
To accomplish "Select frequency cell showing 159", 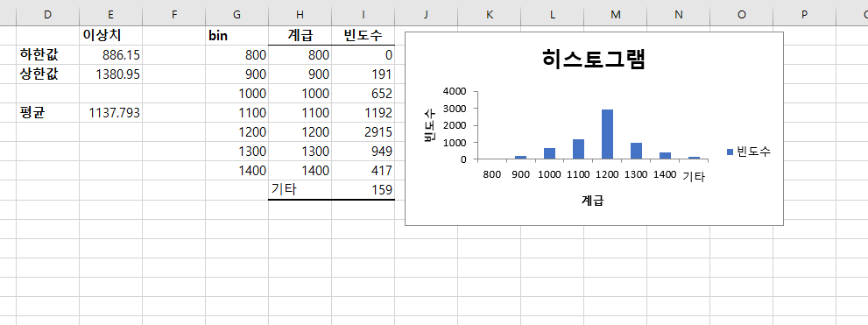I will [363, 190].
